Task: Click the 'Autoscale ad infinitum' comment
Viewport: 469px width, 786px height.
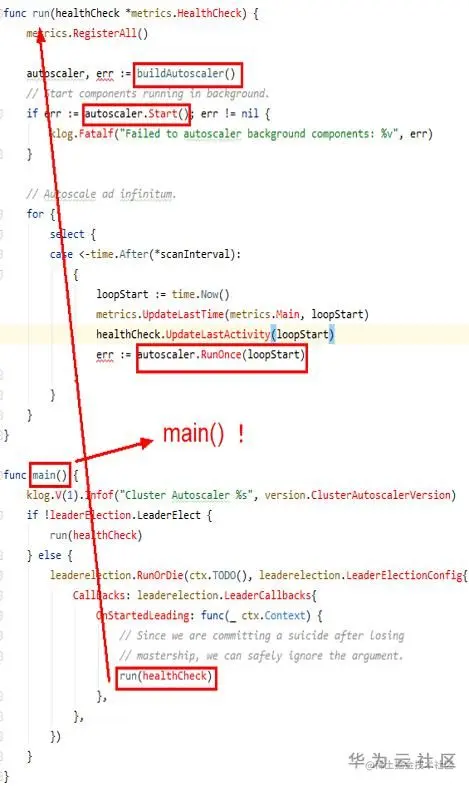Action: click(101, 194)
